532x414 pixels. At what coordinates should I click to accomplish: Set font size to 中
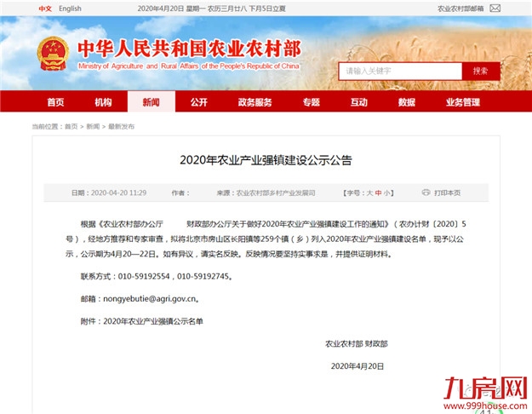(x=378, y=193)
